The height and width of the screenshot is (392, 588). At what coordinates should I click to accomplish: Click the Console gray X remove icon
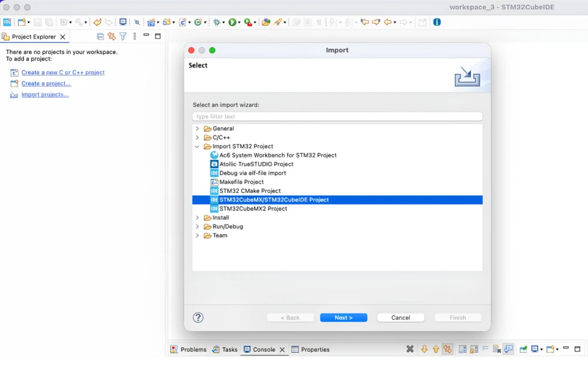pos(410,349)
